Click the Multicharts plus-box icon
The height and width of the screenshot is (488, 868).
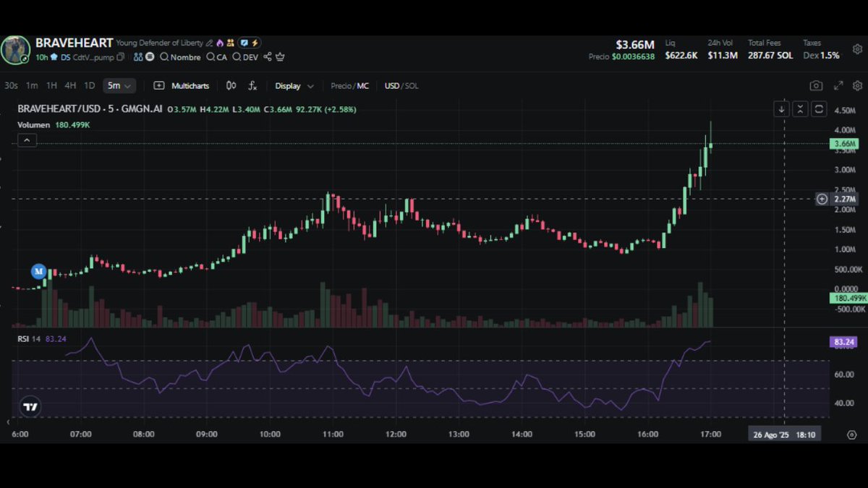159,85
